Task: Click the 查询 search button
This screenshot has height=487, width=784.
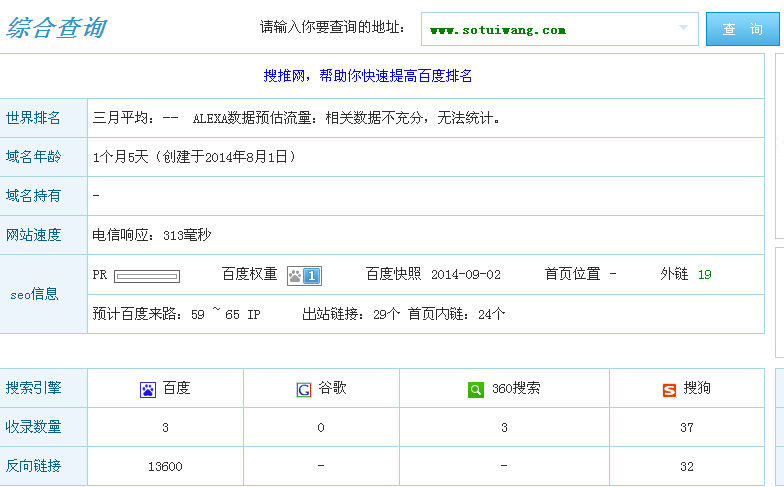Action: click(x=742, y=29)
